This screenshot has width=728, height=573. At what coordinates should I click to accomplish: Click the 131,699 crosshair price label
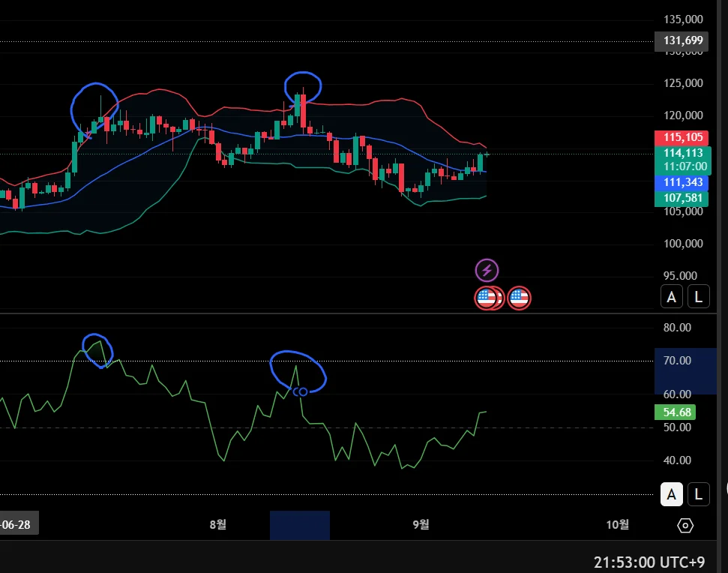(x=681, y=40)
